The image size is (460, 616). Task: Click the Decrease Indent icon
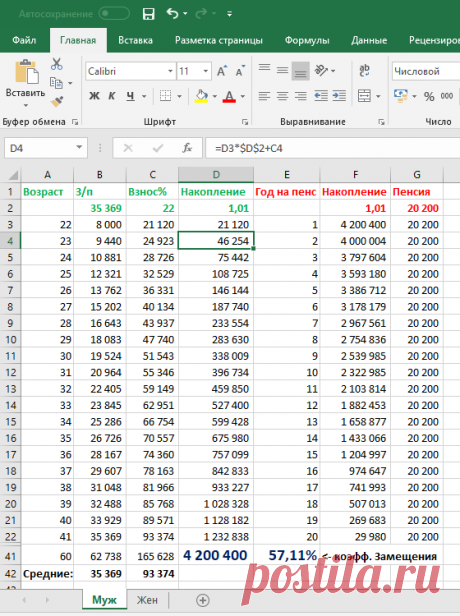click(x=321, y=96)
